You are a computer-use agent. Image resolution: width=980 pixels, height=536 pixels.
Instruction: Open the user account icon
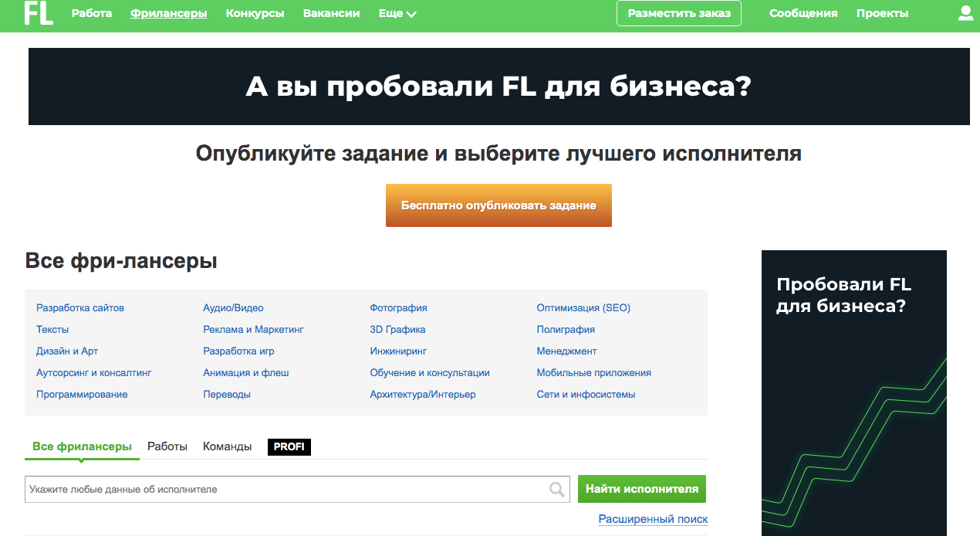965,13
